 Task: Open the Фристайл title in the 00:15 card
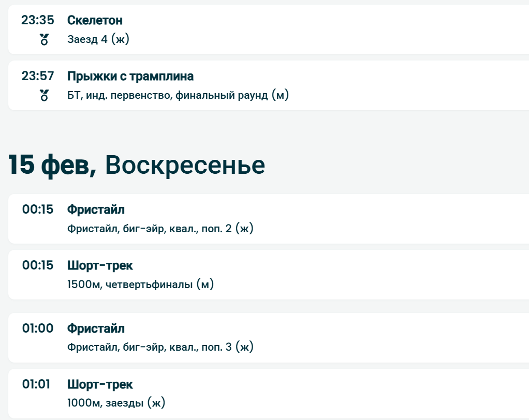(96, 210)
